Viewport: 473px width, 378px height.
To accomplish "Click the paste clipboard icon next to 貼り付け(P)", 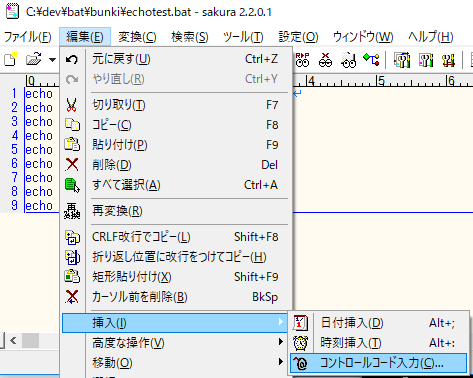I will click(72, 144).
